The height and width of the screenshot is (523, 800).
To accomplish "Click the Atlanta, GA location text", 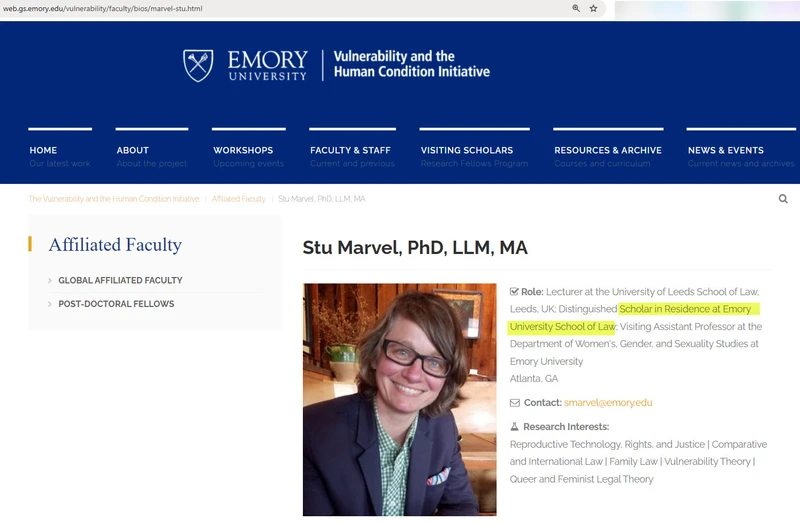I will pyautogui.click(x=534, y=379).
